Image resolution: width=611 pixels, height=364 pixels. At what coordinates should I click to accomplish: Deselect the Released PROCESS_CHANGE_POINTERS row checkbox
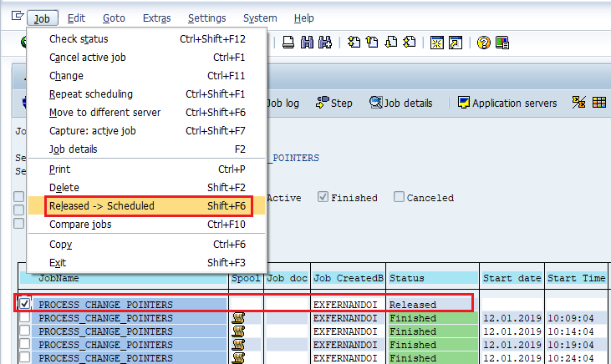click(x=24, y=303)
